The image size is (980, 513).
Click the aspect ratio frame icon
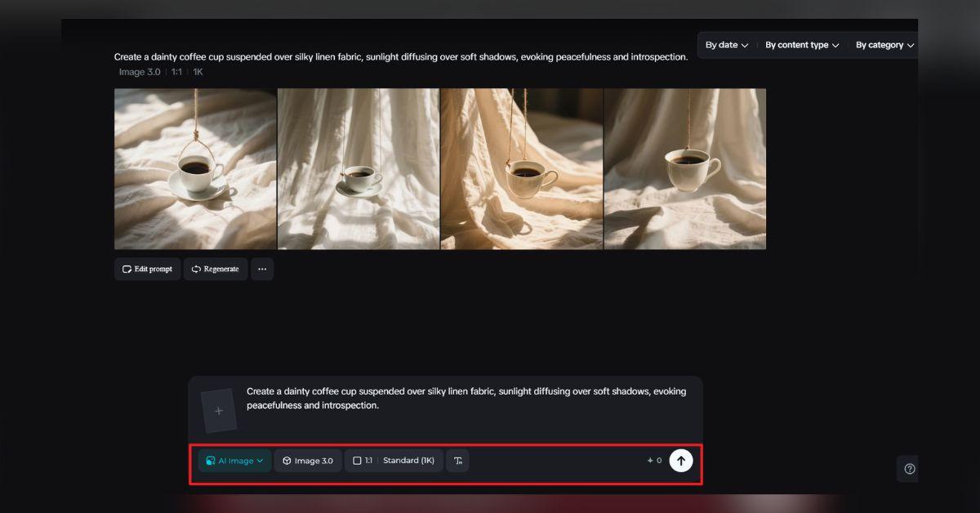[x=356, y=460]
